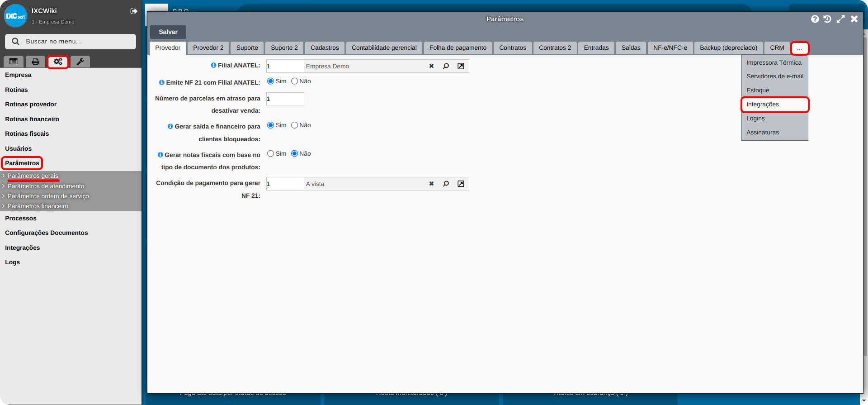Open the printer sidebar tab icon
This screenshot has width=868, height=405.
click(35, 62)
